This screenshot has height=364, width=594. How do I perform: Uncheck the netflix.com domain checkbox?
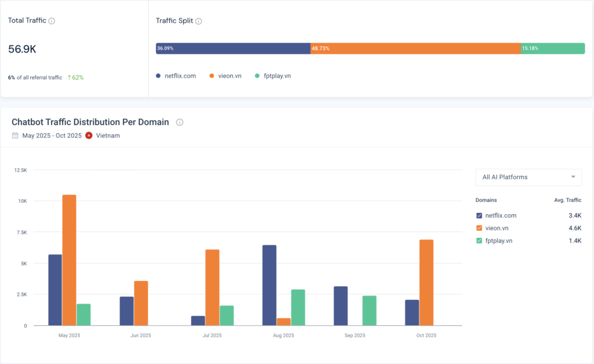coord(479,216)
